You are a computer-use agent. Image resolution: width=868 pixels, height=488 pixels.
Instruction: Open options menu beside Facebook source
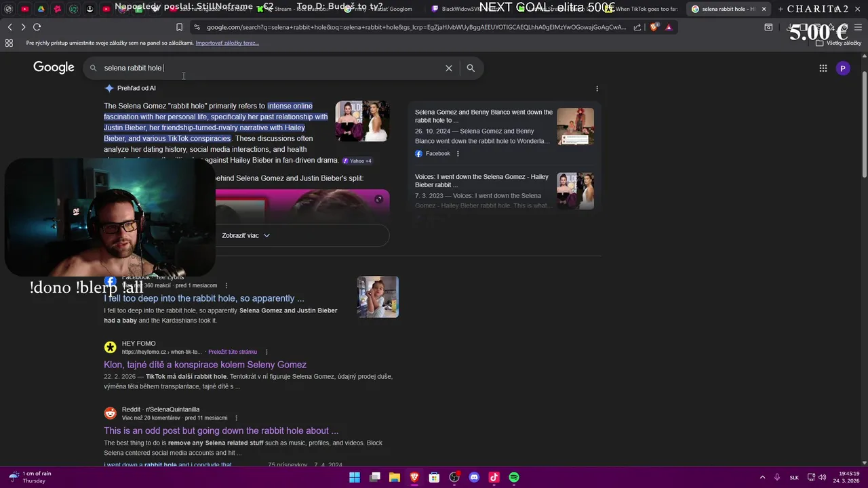(458, 154)
